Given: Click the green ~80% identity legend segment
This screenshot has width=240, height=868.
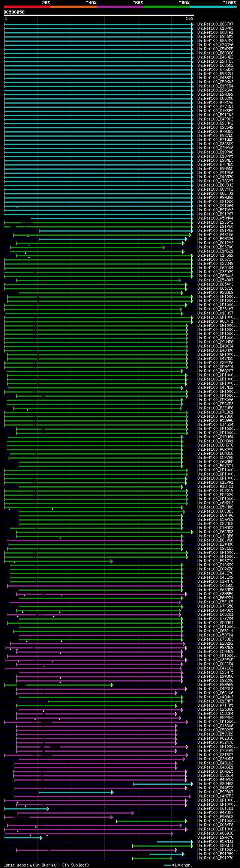Looking at the screenshot, I should point(166,7).
